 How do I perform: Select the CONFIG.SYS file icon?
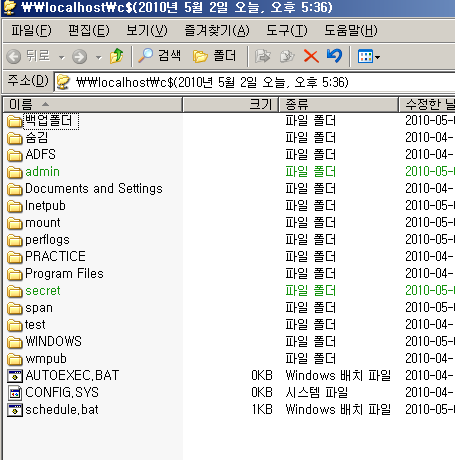[x=15, y=393]
